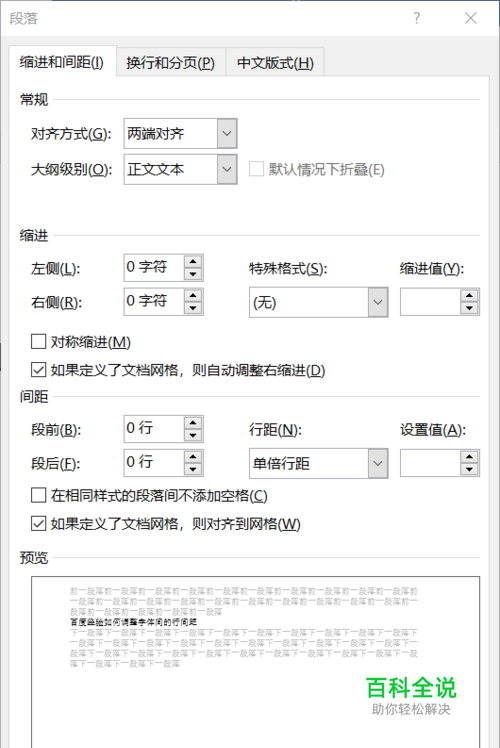Open the 中文版式 tab
Screen dimensions: 500x748
pos(275,62)
